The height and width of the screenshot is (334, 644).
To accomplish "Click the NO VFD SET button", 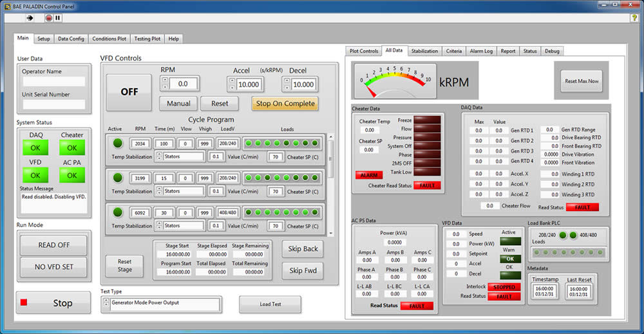I will coord(53,266).
